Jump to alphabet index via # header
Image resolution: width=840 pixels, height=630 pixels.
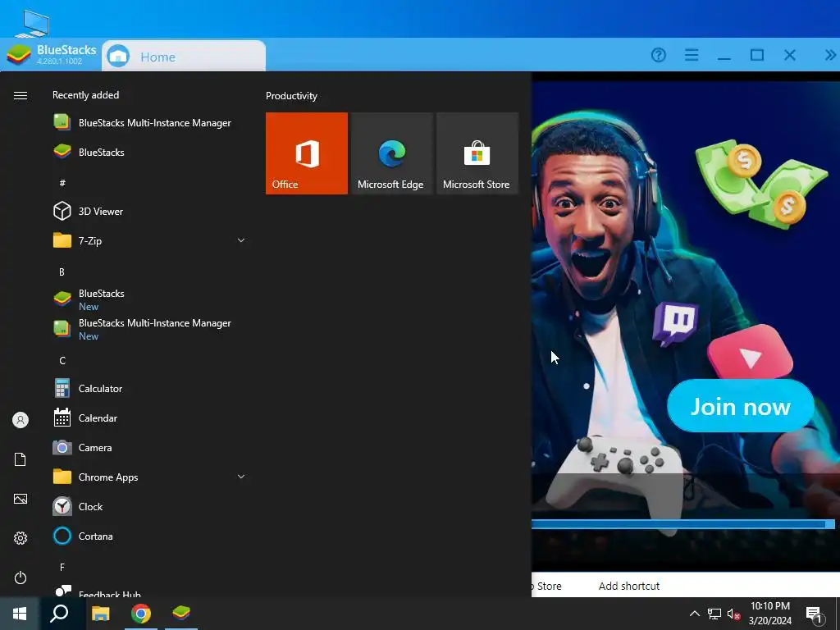[x=62, y=183]
